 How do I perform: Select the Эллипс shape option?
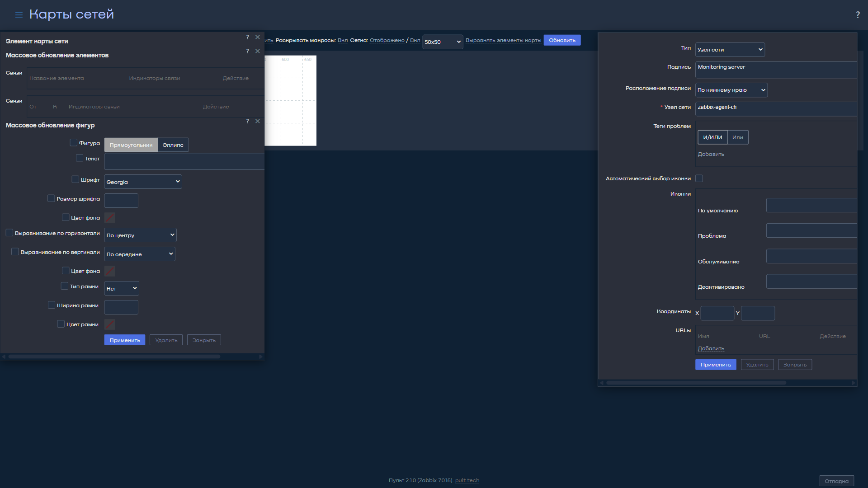173,145
